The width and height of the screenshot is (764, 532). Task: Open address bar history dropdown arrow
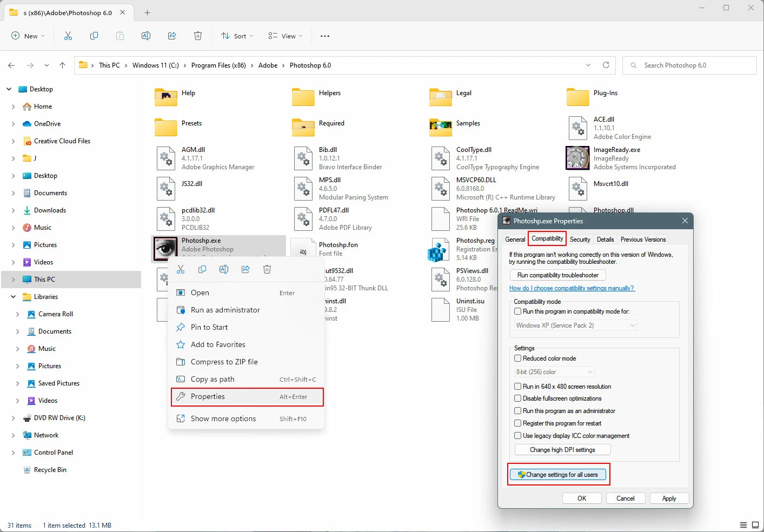click(x=588, y=65)
